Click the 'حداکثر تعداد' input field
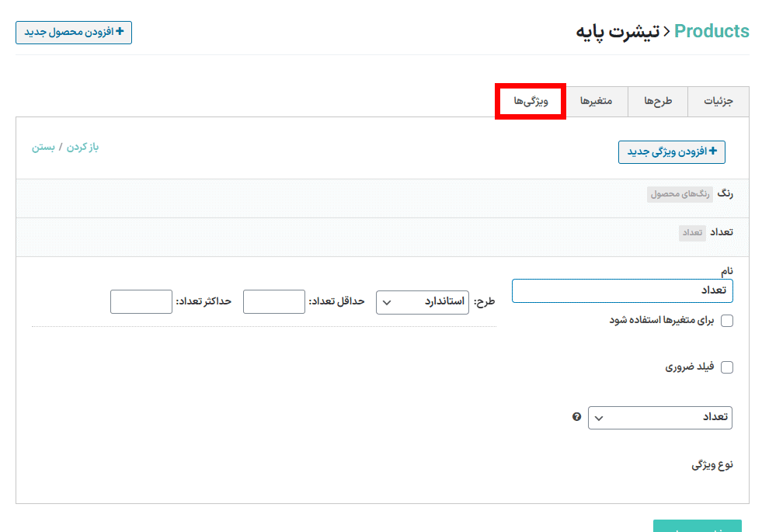762x532 pixels. (141, 302)
